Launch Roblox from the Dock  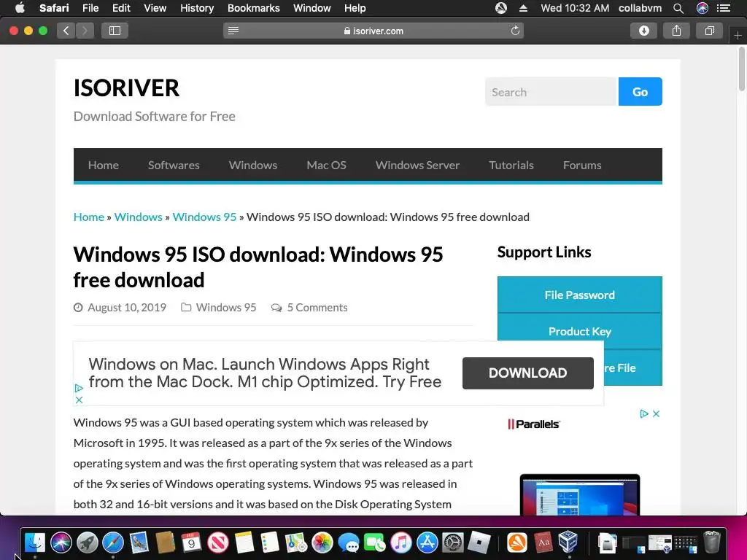coord(479,542)
